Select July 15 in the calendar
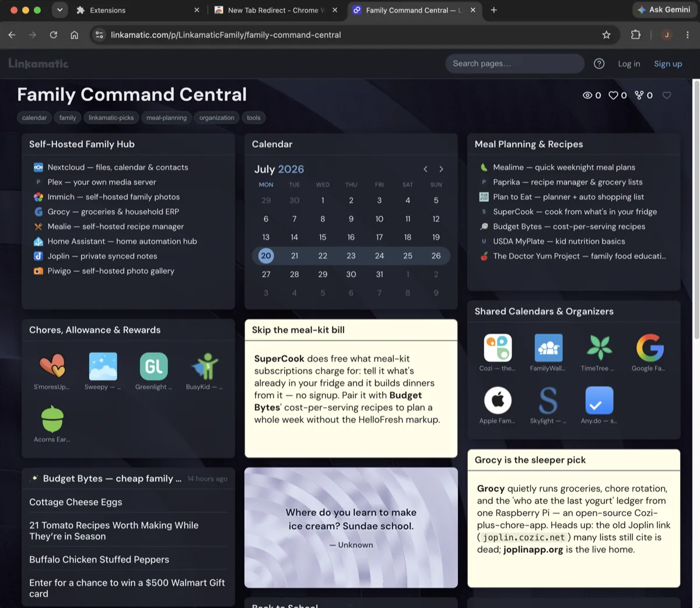Viewport: 700px width, 608px height. (323, 237)
